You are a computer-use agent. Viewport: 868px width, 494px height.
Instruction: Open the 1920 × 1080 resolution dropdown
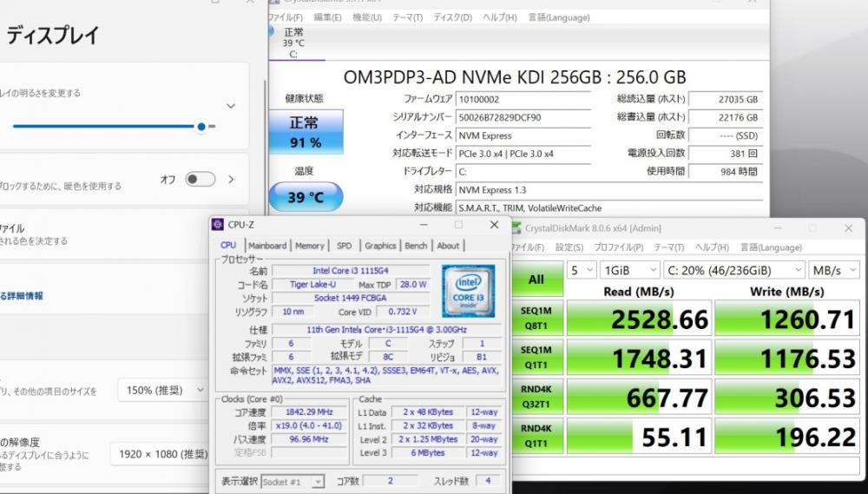click(x=162, y=454)
